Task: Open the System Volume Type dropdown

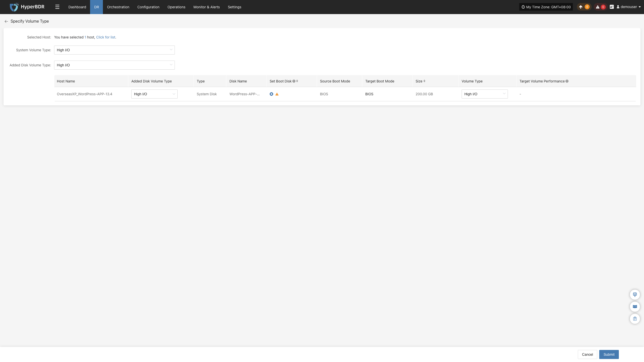Action: click(x=114, y=50)
